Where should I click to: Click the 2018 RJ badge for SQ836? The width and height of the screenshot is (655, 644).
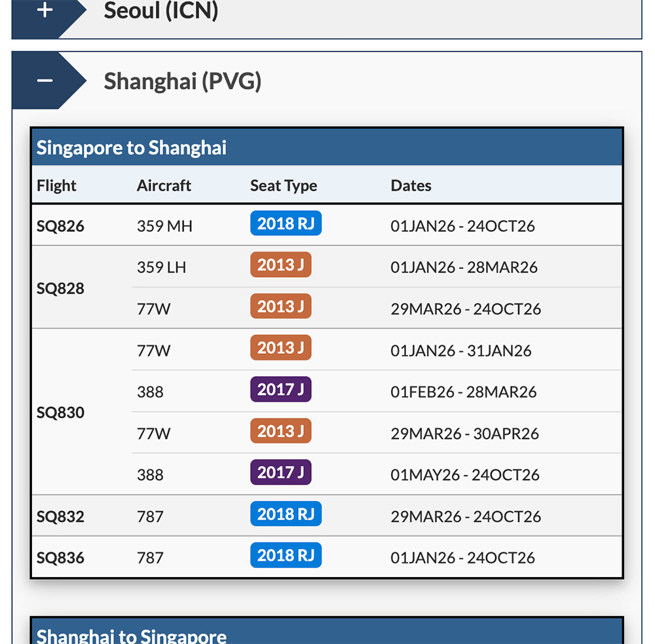(286, 556)
